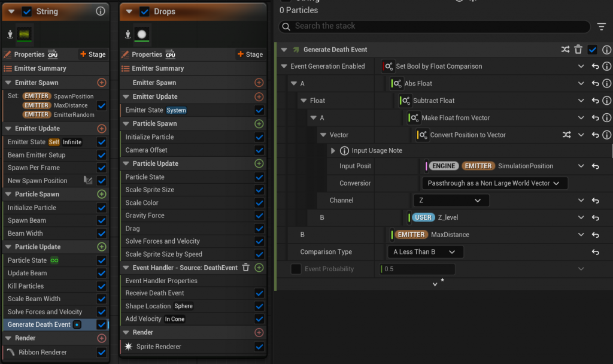This screenshot has width=613, height=364.
Task: Add a module to Drops Particle Update
Action: 259,163
